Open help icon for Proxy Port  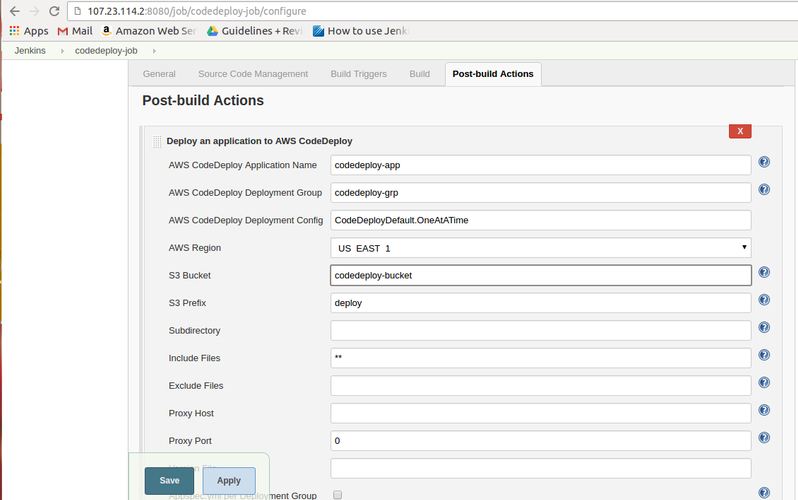coord(764,437)
